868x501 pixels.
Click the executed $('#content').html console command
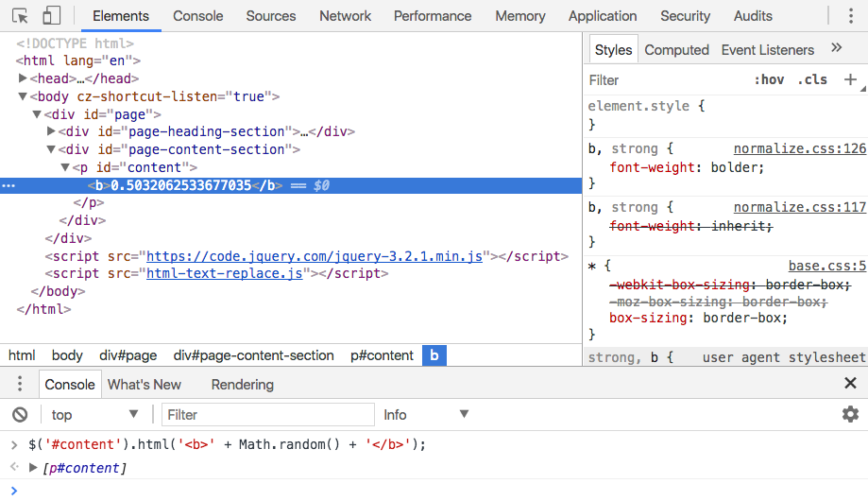coord(227,444)
